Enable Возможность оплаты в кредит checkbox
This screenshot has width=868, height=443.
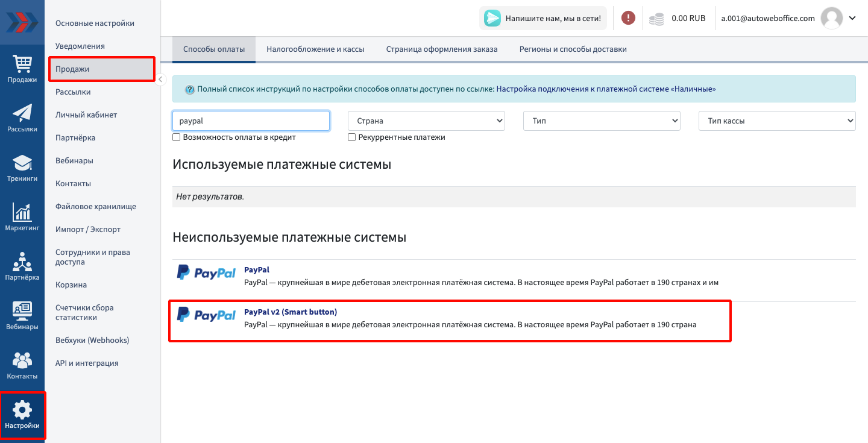(x=177, y=137)
